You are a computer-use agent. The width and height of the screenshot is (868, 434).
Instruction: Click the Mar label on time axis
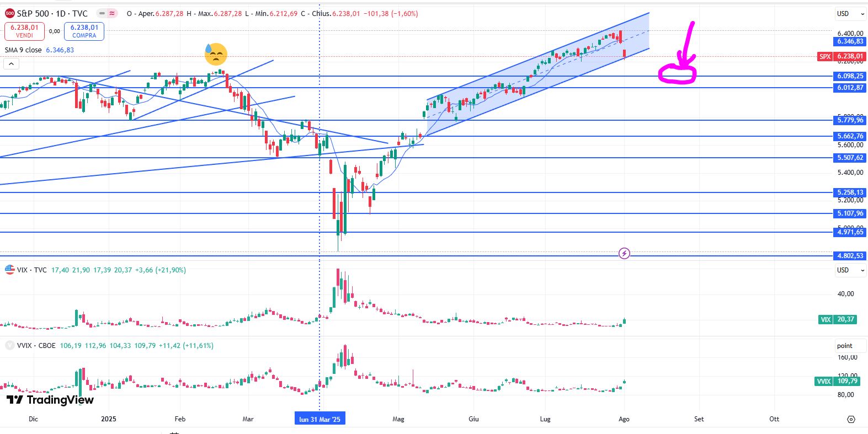coord(248,419)
